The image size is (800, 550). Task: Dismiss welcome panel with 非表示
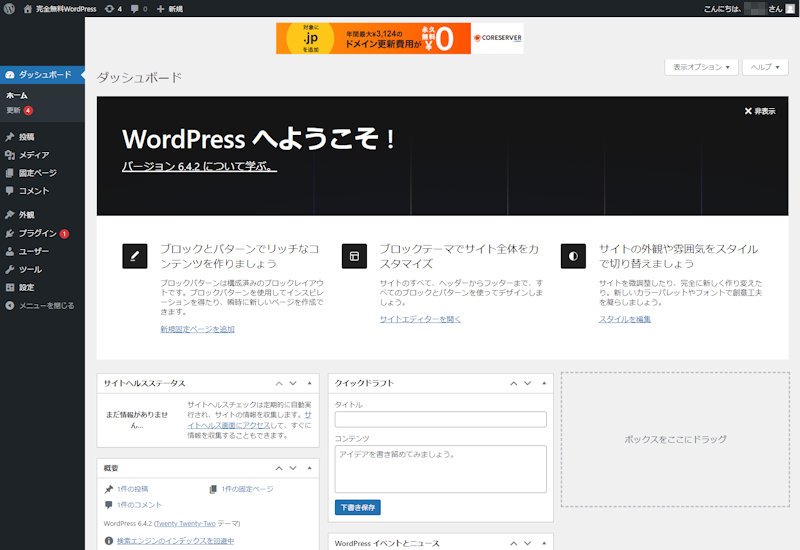760,111
